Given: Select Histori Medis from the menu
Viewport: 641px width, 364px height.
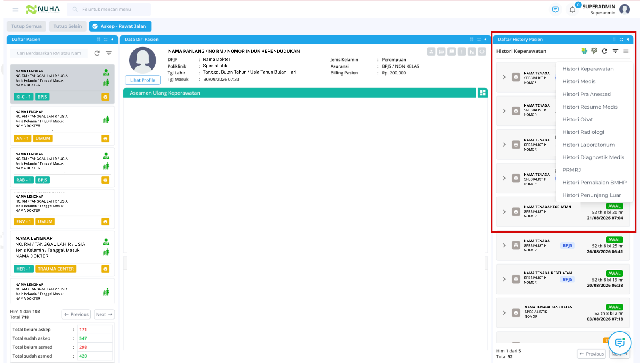Looking at the screenshot, I should 579,81.
